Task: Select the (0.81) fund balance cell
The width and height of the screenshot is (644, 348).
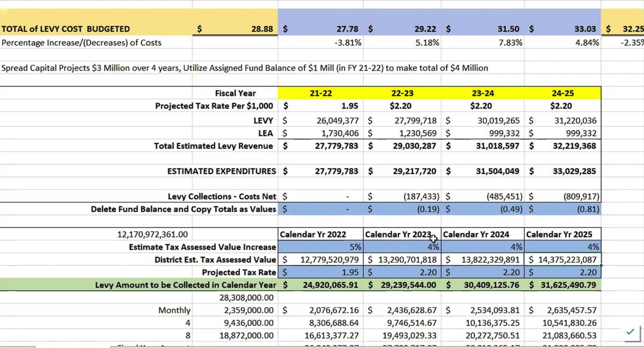Action: point(588,209)
